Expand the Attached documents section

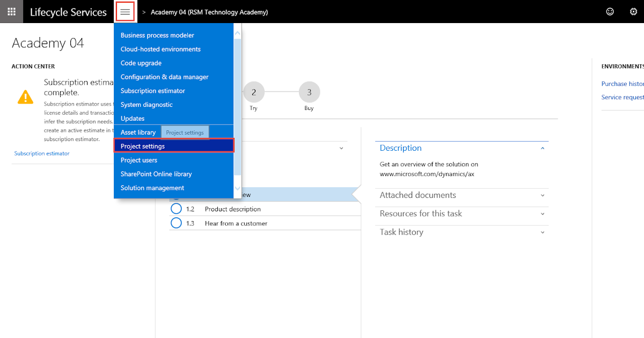542,195
